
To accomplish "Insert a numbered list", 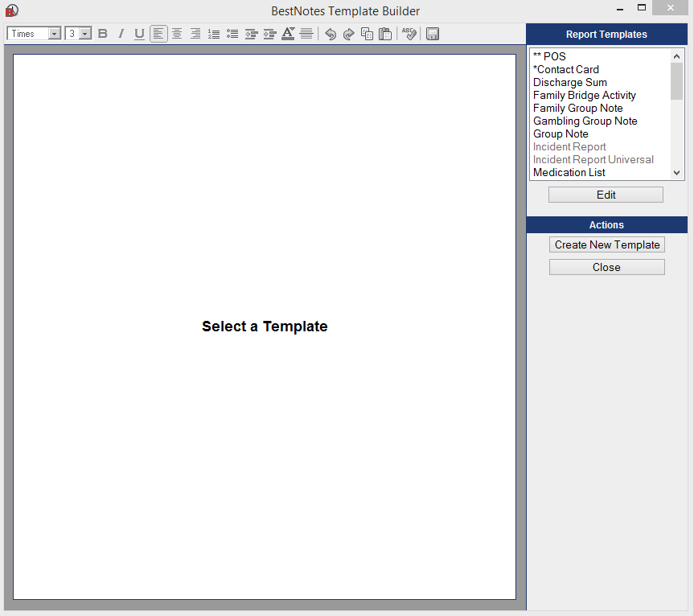I will [x=214, y=34].
